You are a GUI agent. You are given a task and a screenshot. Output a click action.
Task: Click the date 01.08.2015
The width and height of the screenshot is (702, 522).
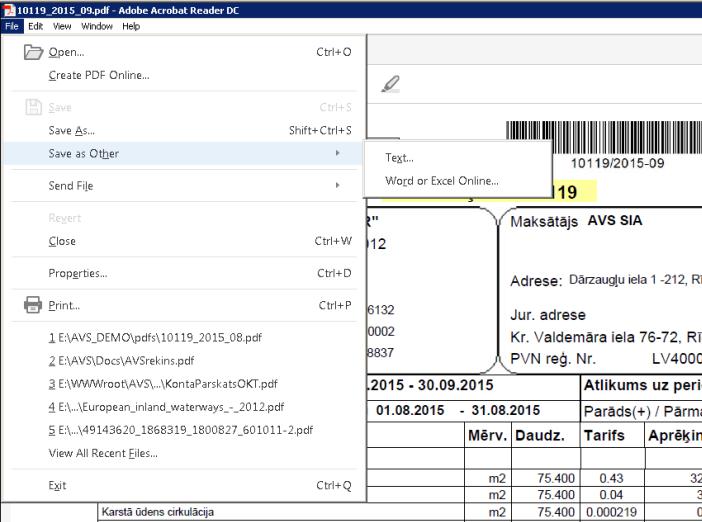[x=410, y=410]
